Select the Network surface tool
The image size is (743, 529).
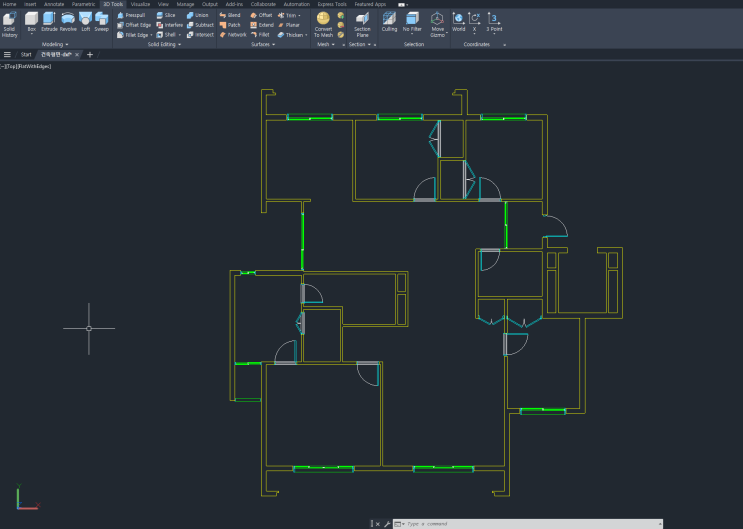(x=233, y=35)
